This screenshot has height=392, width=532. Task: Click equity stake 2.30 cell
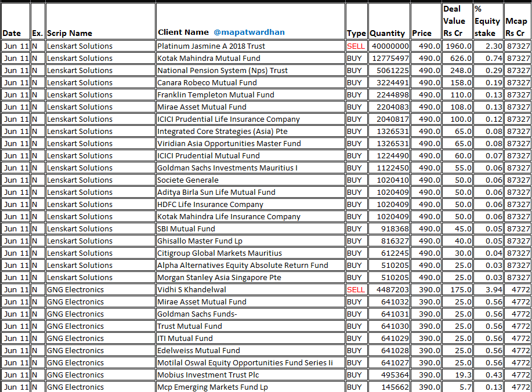pyautogui.click(x=488, y=46)
